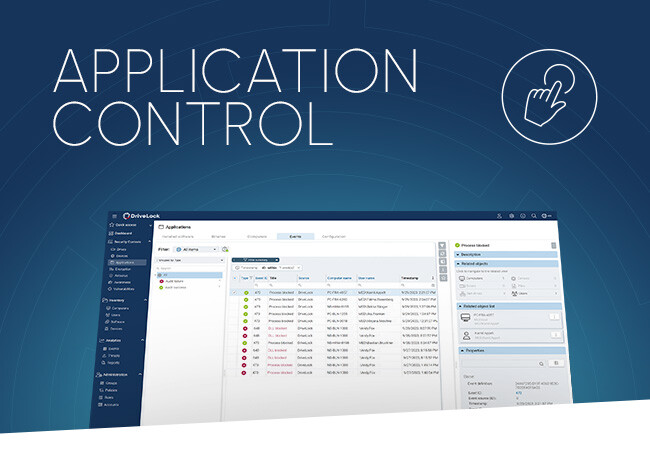Open Events under Analytics in sidebar
This screenshot has height=450, width=650.
click(x=111, y=349)
